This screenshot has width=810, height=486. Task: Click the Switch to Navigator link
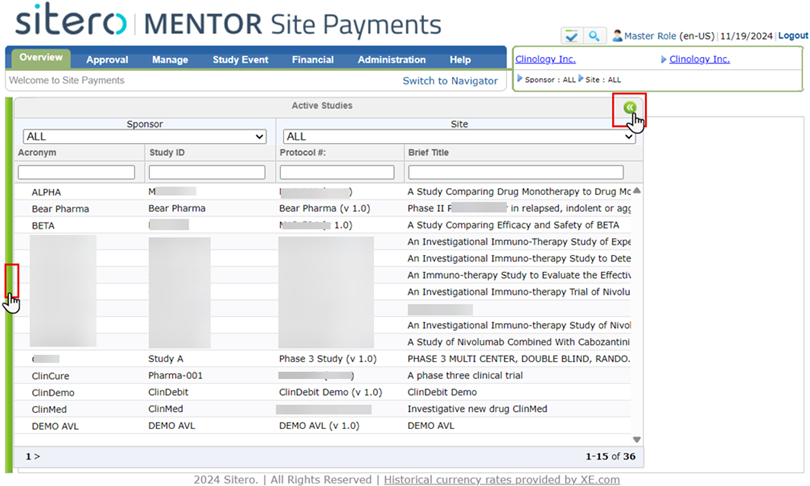450,81
